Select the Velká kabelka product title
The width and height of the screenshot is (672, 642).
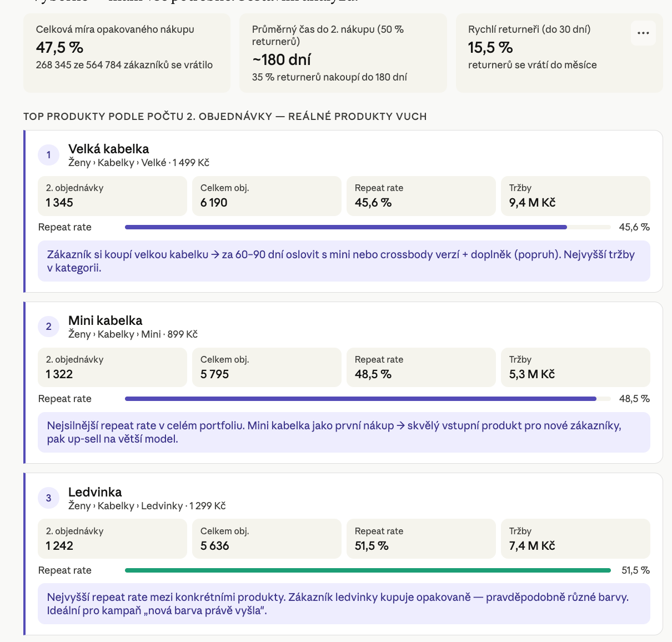coord(109,149)
